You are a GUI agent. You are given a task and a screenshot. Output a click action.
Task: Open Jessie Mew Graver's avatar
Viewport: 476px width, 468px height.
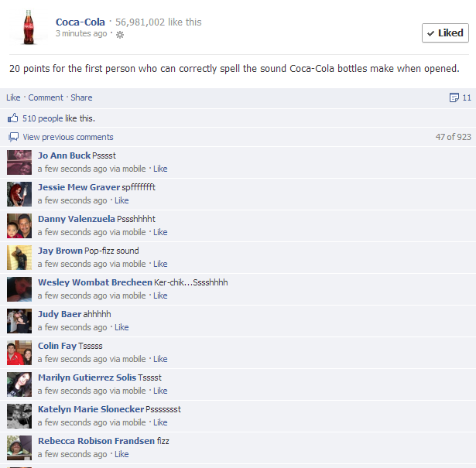pyautogui.click(x=19, y=194)
